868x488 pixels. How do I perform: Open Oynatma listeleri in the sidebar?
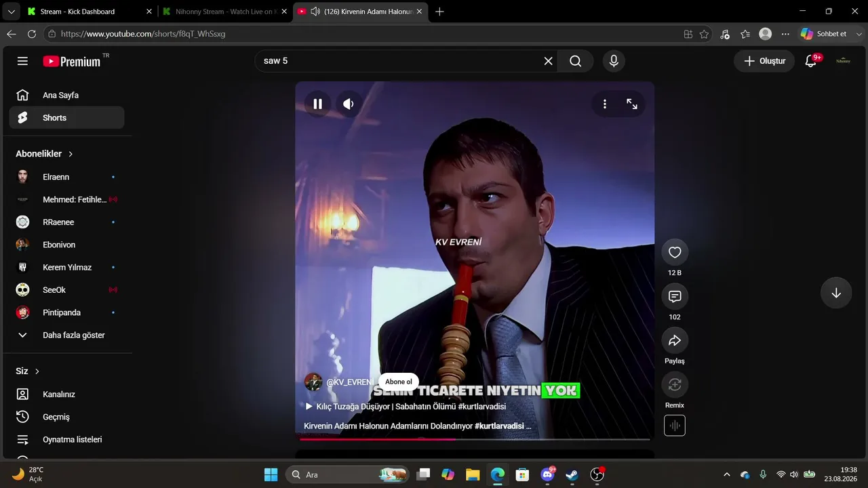click(66, 439)
